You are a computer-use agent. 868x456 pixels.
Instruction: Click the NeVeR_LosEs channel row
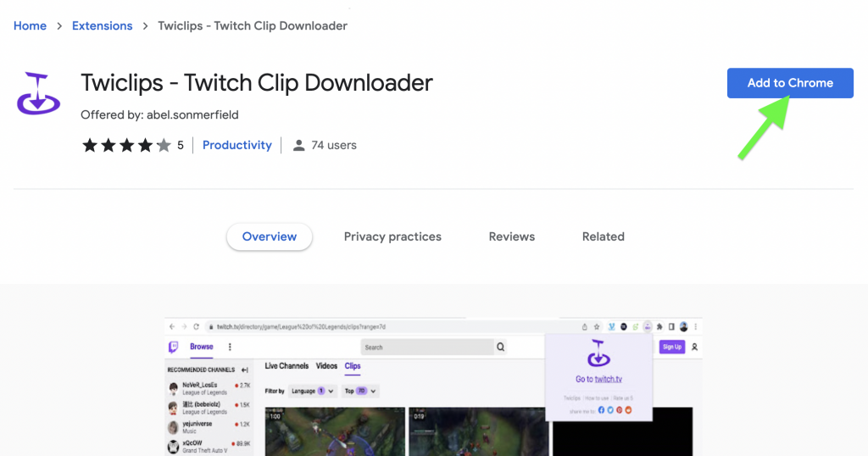click(x=209, y=388)
